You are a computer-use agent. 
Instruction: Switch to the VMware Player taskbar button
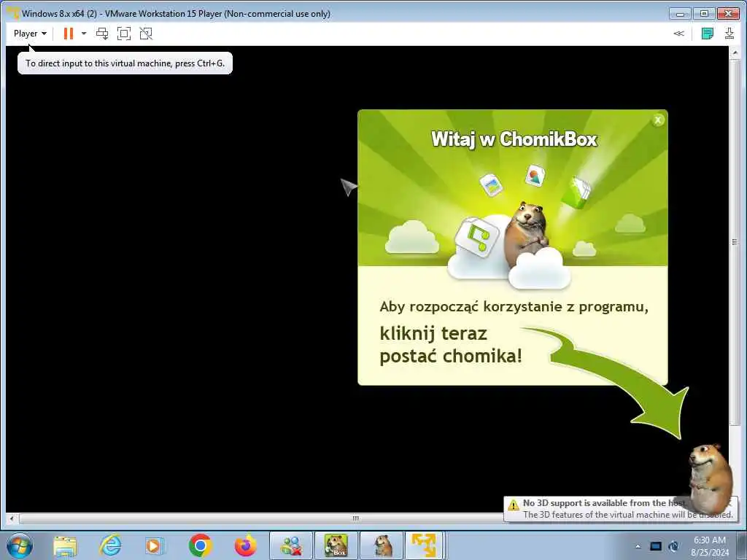pos(424,545)
